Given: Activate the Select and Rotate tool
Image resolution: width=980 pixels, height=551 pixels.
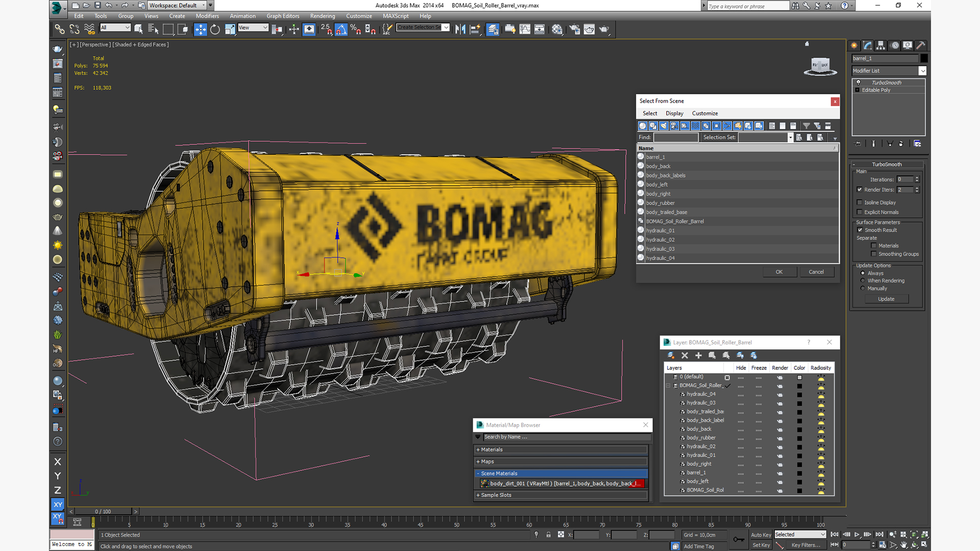Looking at the screenshot, I should coord(215,29).
